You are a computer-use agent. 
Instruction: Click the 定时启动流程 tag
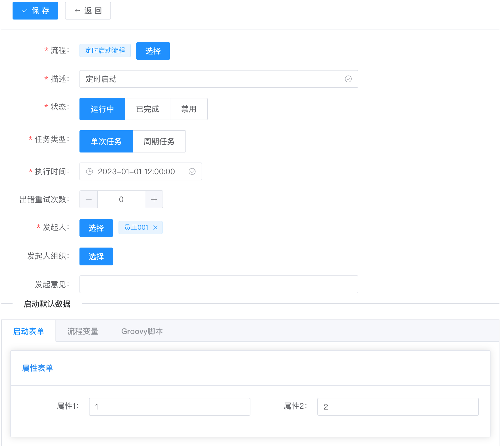click(105, 50)
